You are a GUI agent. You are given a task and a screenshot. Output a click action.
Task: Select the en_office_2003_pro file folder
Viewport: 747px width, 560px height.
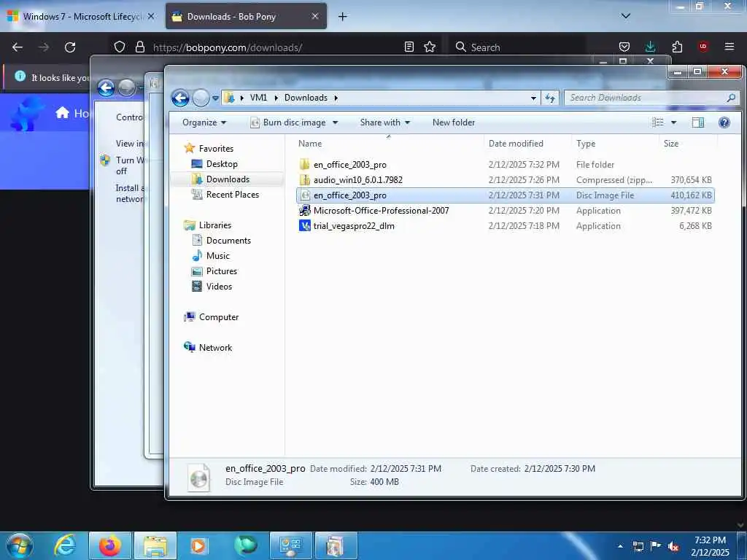(505, 165)
